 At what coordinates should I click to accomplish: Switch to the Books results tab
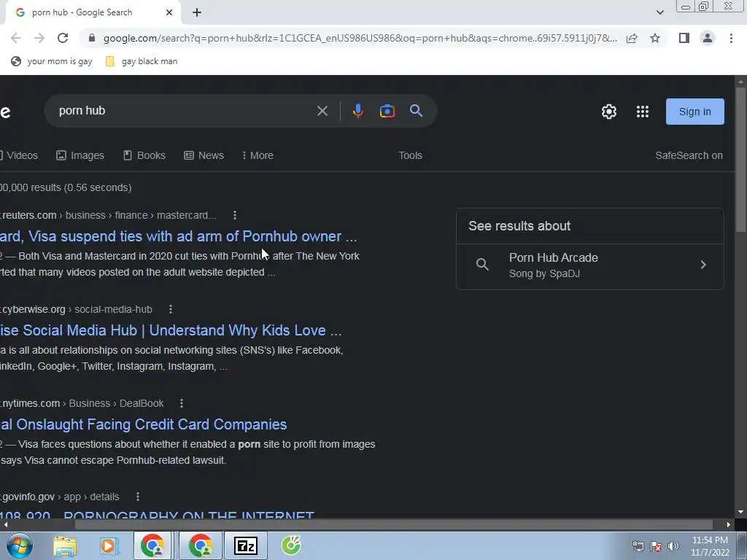point(144,155)
